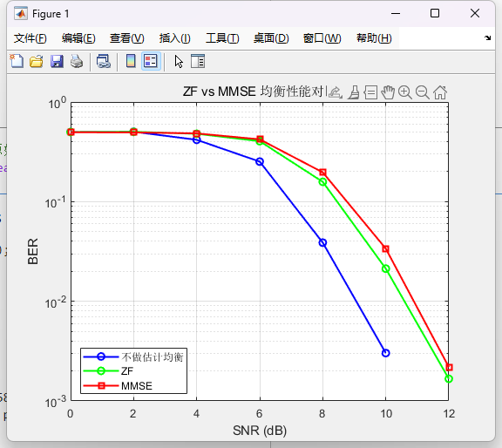502x448 pixels.
Task: Activate the Pan hand tool
Action: pyautogui.click(x=388, y=92)
